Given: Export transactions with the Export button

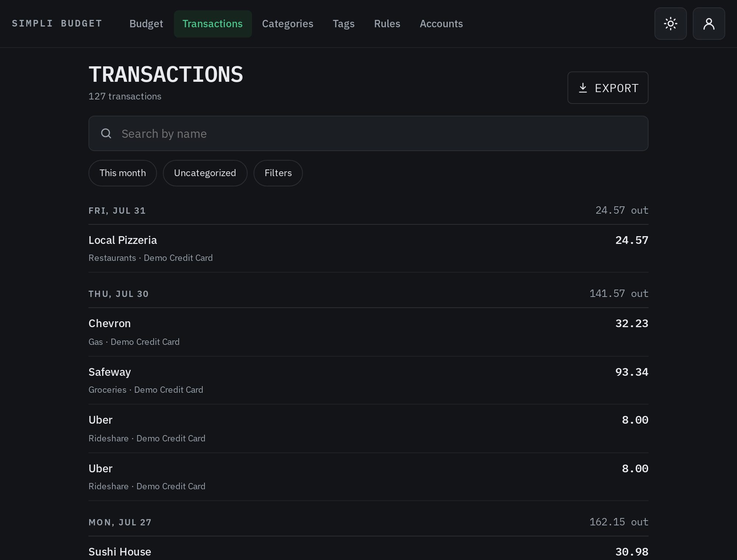Looking at the screenshot, I should pyautogui.click(x=608, y=88).
